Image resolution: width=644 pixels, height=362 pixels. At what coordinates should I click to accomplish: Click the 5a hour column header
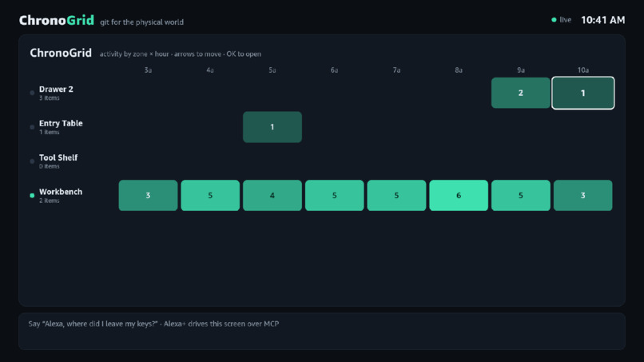[x=272, y=70]
